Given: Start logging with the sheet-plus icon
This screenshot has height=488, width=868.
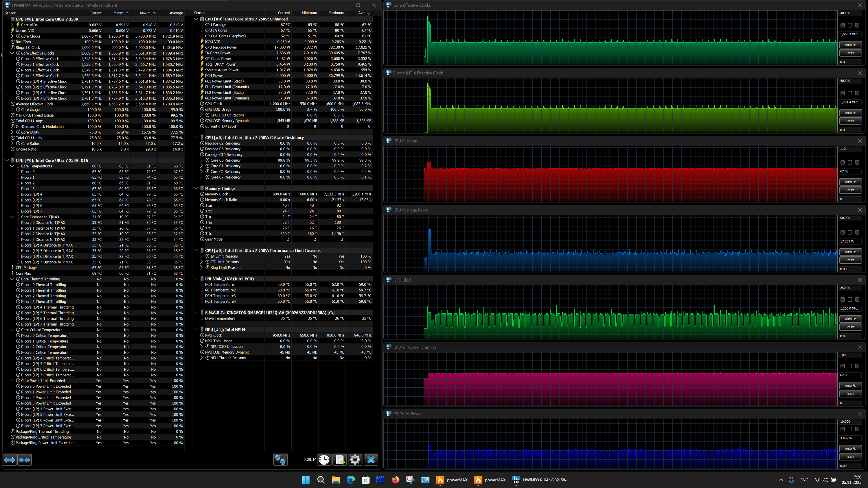Looking at the screenshot, I should 340,459.
